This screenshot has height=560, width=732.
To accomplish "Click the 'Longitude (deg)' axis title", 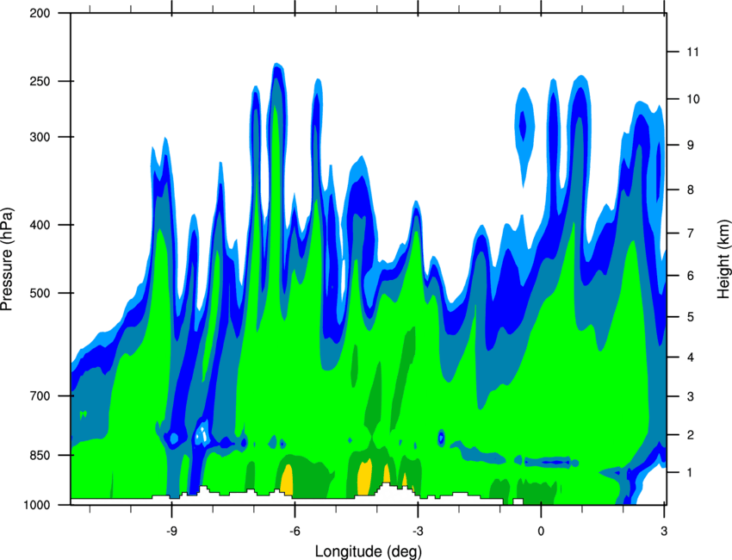I will (369, 551).
